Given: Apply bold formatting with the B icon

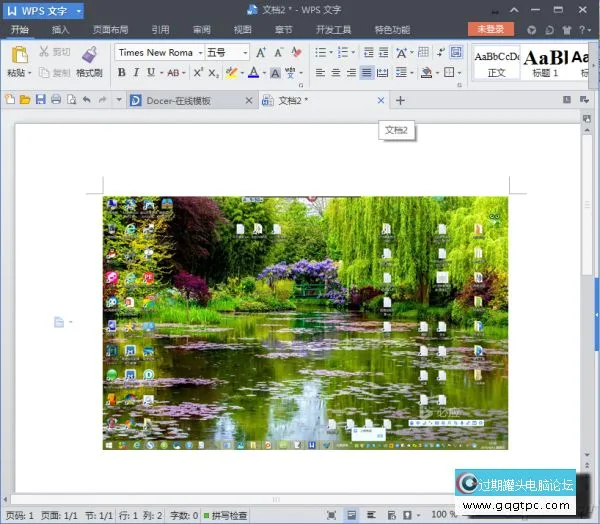Looking at the screenshot, I should (x=122, y=73).
